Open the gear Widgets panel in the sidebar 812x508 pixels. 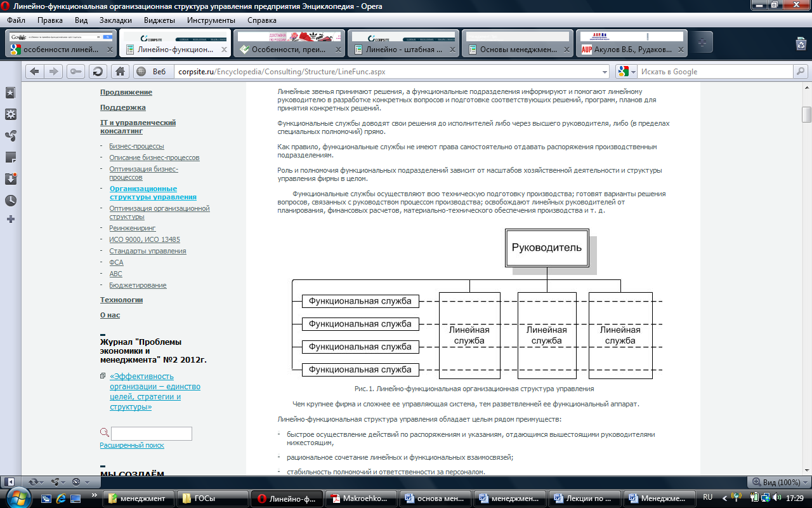pyautogui.click(x=11, y=114)
